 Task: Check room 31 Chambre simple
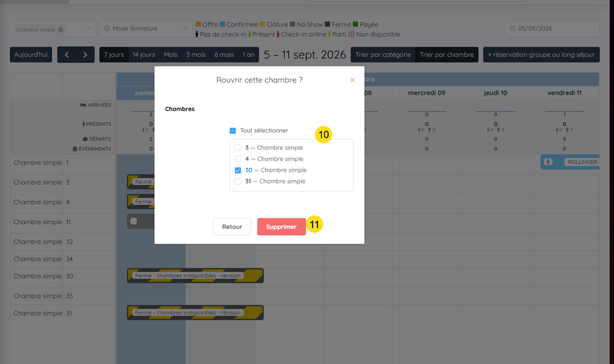[x=238, y=182]
